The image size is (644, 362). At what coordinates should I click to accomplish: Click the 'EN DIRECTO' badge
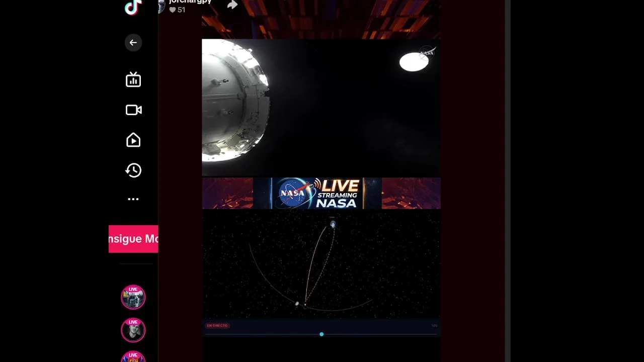(217, 325)
